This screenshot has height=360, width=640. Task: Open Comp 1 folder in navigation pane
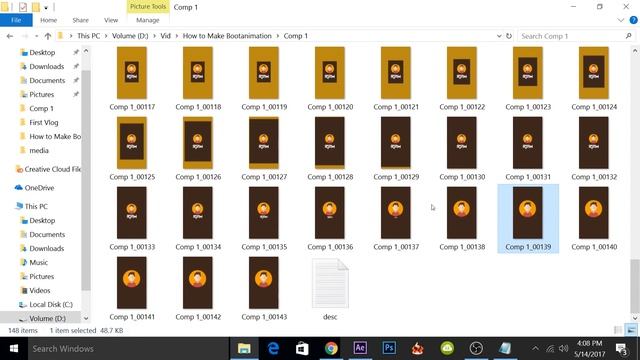[41, 109]
